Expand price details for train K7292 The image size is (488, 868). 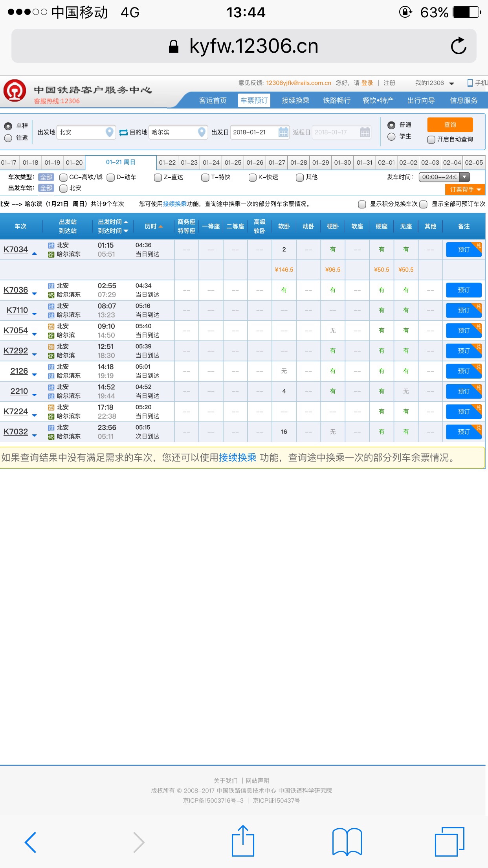point(35,355)
